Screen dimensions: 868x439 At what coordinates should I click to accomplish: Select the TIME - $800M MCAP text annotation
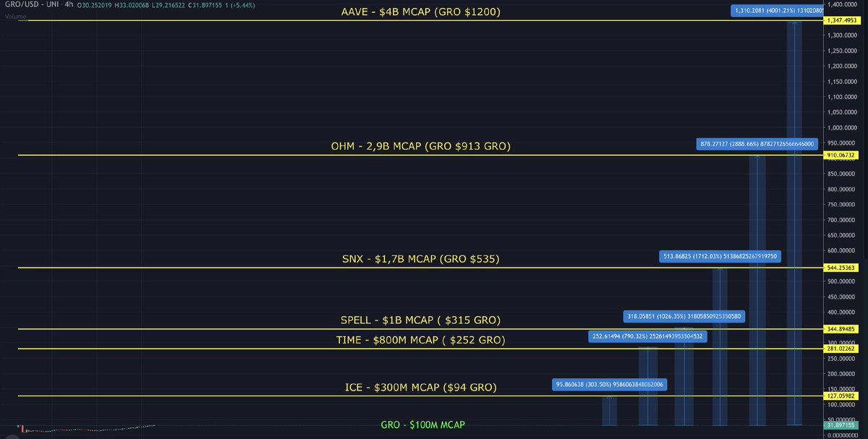pyautogui.click(x=420, y=339)
